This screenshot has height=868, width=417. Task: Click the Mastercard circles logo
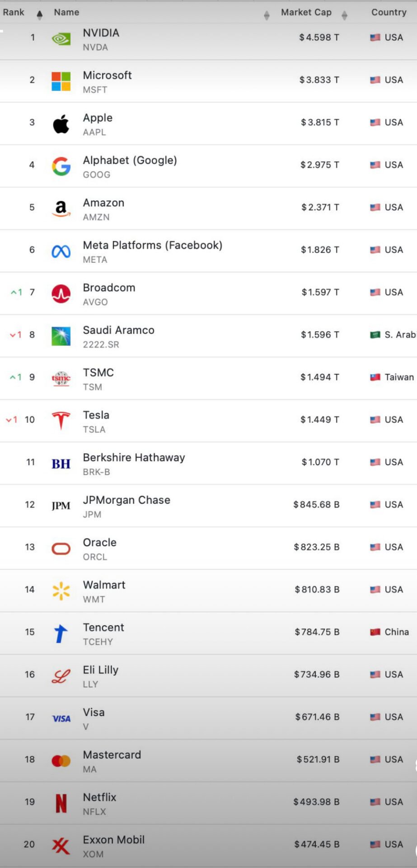pyautogui.click(x=61, y=761)
